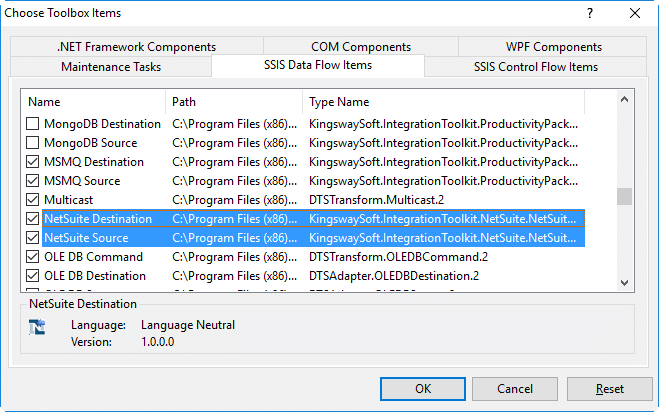Select the OLE DB Command row name
This screenshot has height=412, width=659.
click(93, 257)
